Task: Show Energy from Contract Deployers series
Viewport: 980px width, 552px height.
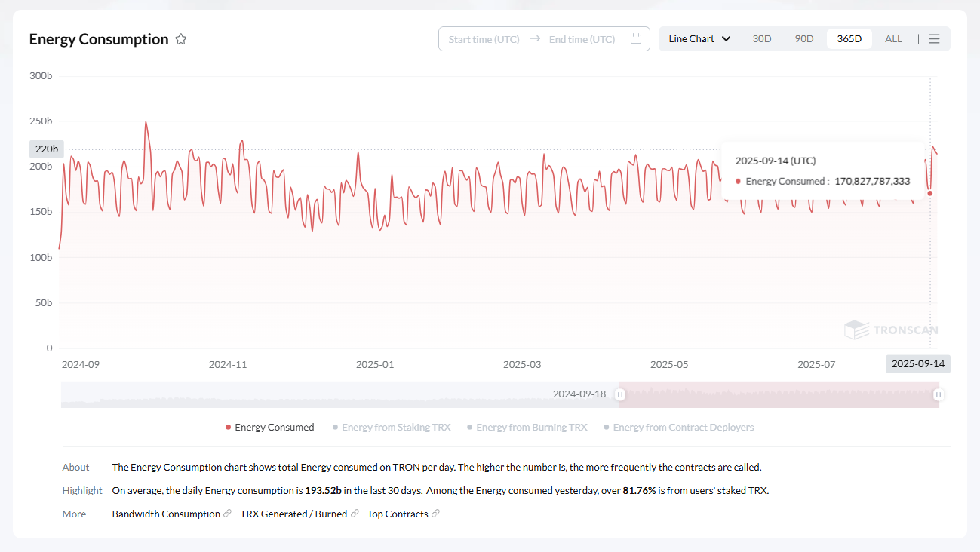Action: click(678, 428)
